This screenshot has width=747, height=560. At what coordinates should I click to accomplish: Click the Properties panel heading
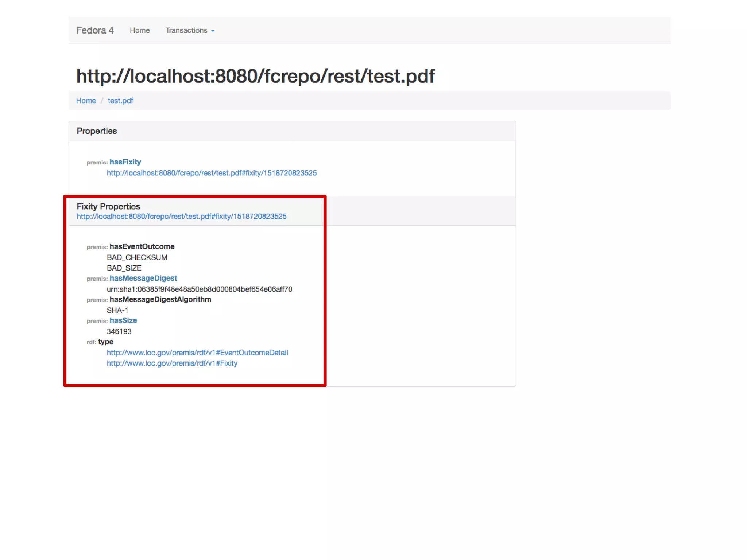coord(97,131)
